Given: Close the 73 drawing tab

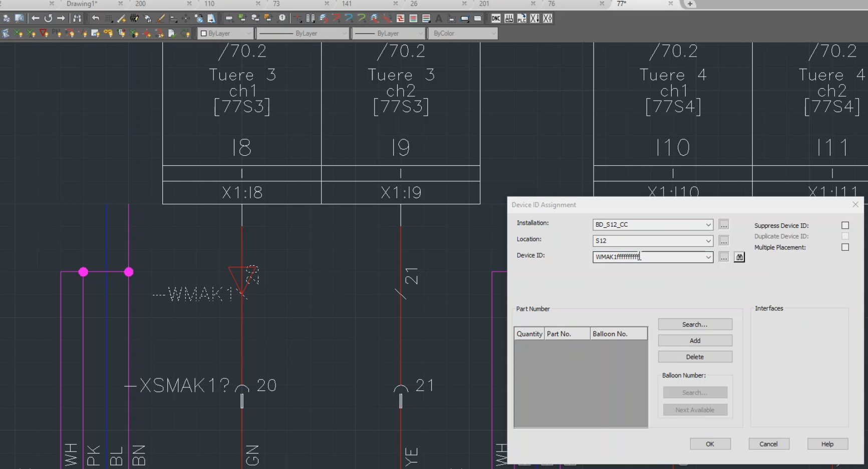Looking at the screenshot, I should pos(327,4).
